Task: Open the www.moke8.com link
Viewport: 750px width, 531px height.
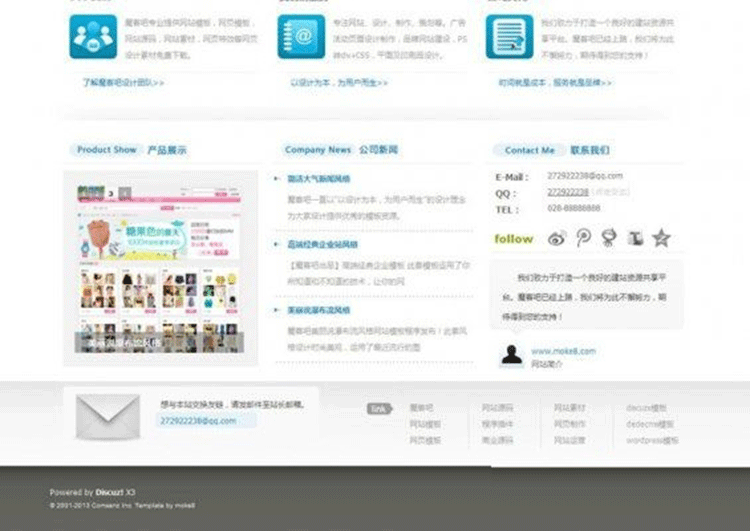Action: click(x=563, y=351)
